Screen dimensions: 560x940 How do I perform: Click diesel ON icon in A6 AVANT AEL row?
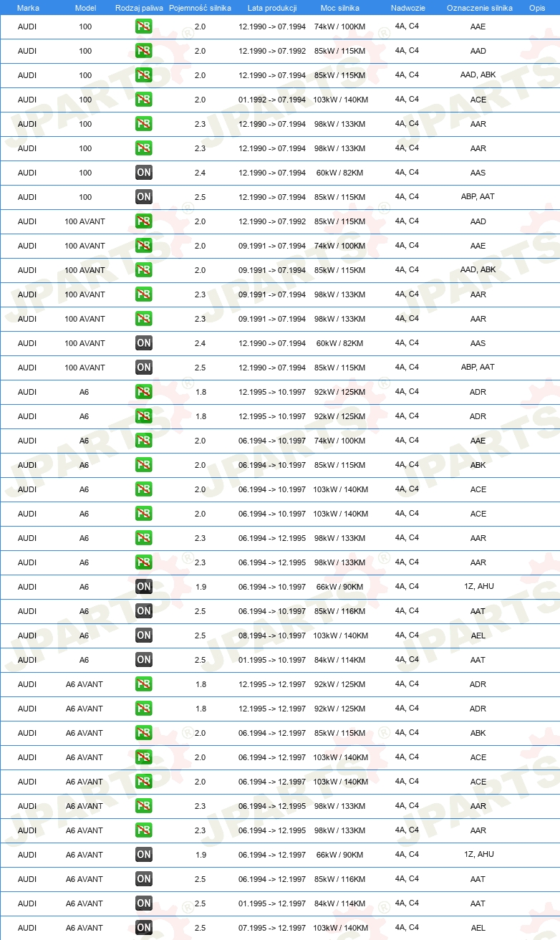pos(144,928)
